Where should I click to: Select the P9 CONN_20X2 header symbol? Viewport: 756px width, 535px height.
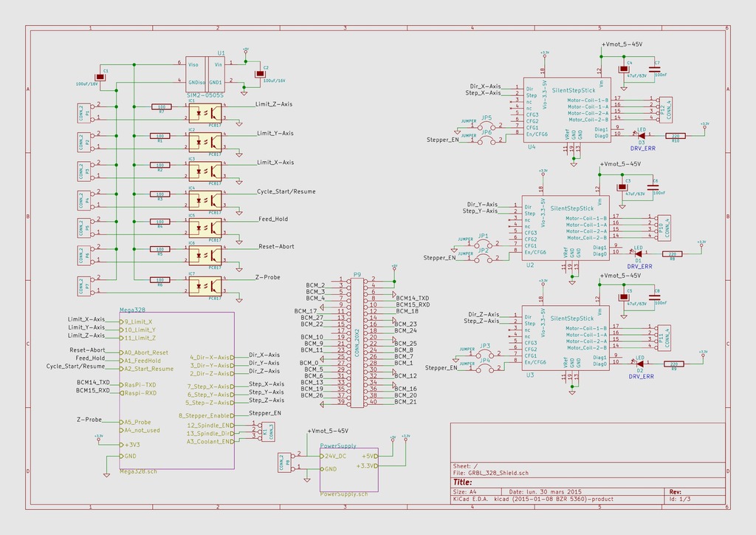pos(357,343)
